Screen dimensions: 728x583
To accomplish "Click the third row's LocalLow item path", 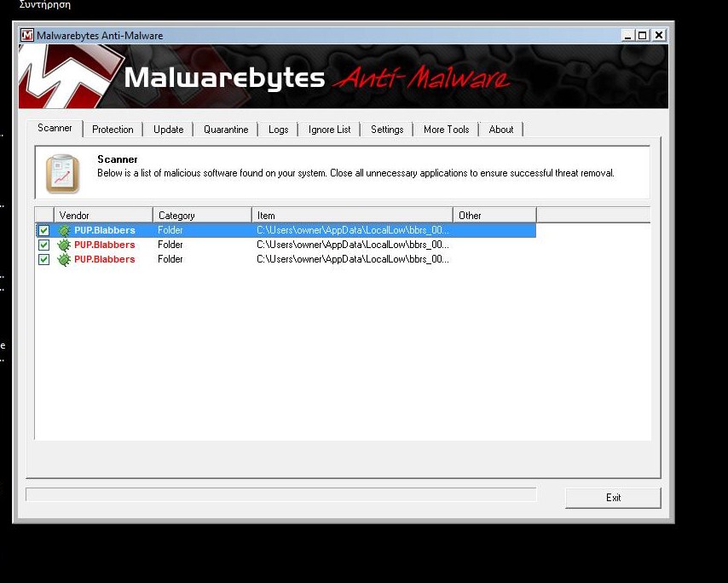I will click(353, 259).
